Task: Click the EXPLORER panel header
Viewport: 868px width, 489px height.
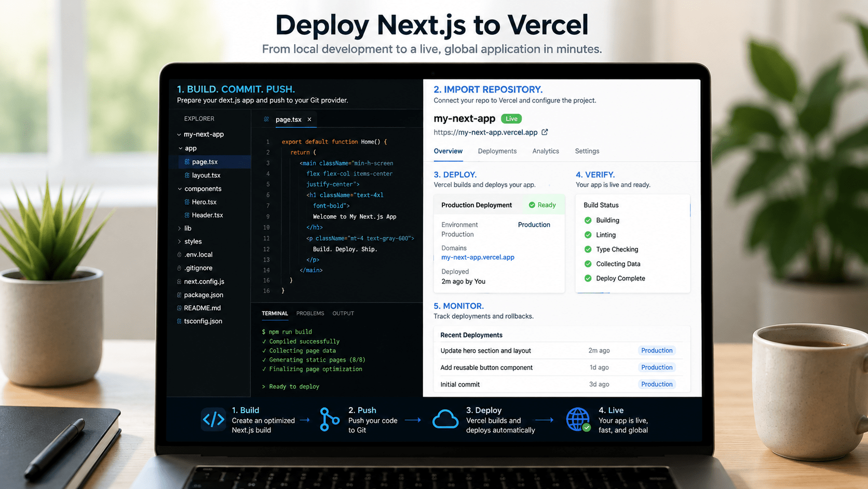Action: [199, 119]
